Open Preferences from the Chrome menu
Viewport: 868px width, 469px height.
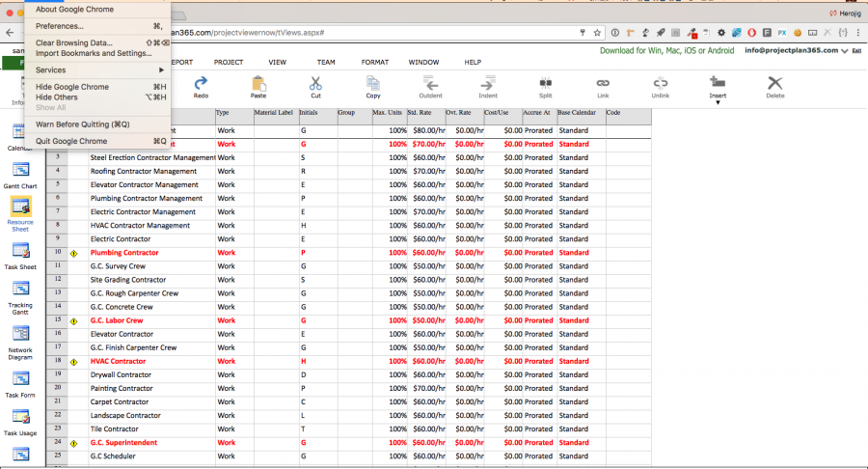pyautogui.click(x=97, y=26)
